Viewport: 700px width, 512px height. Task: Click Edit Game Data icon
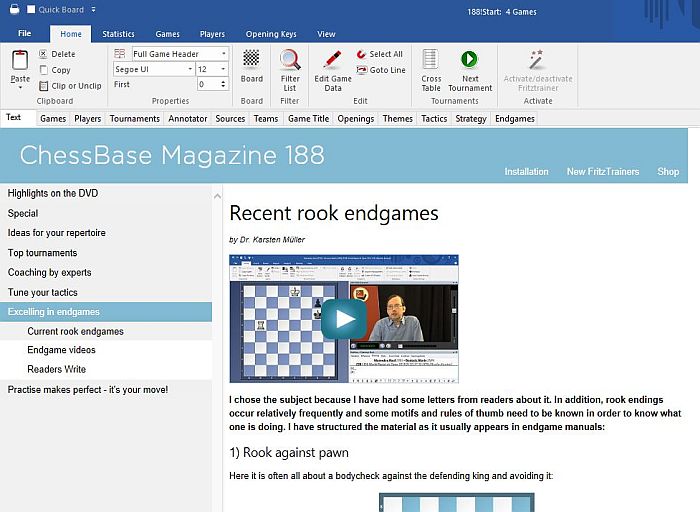[x=333, y=60]
